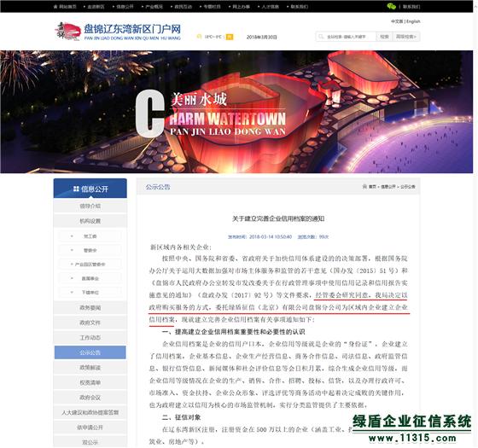Viewport: 478px width, 448px height.
Task: Open 双公示 in sidebar
Action: (x=90, y=442)
